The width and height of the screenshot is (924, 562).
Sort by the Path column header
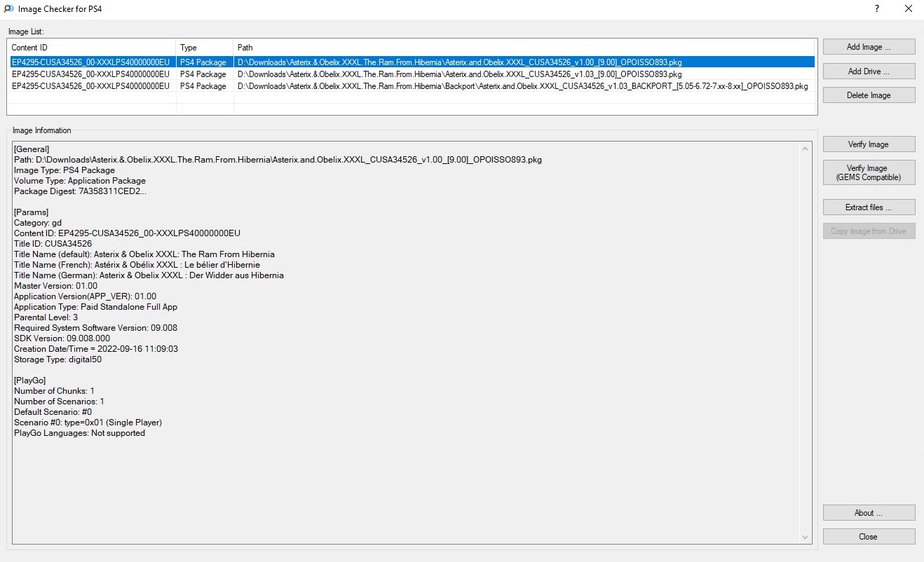[x=525, y=48]
